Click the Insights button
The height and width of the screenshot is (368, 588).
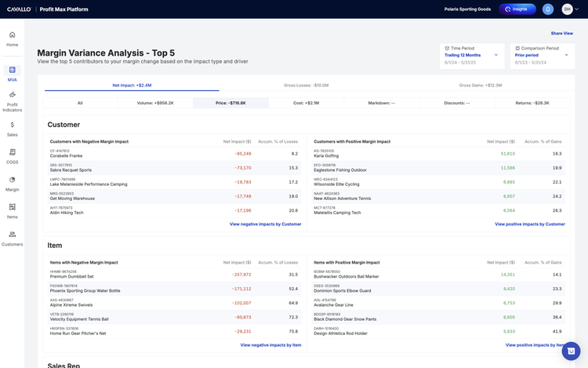(x=517, y=9)
